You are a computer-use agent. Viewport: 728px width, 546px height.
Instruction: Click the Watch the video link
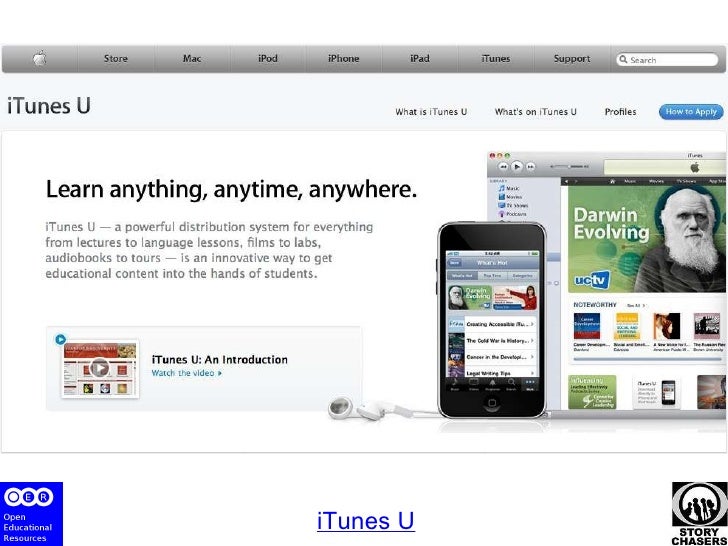pos(187,373)
